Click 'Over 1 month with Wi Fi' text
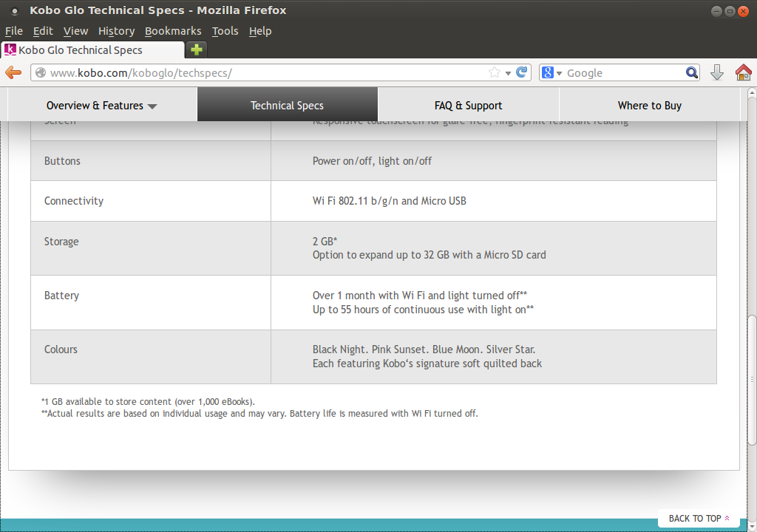This screenshot has width=757, height=532. (x=420, y=295)
